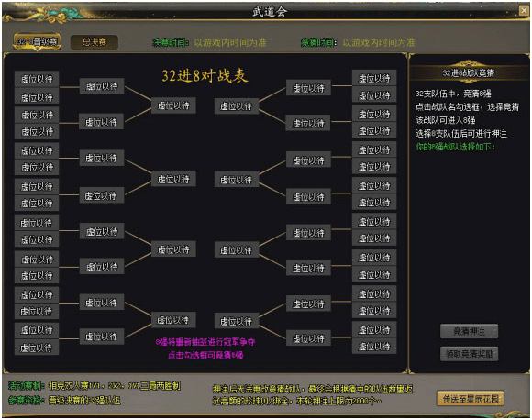Open the 总决赛 tab

[94, 42]
